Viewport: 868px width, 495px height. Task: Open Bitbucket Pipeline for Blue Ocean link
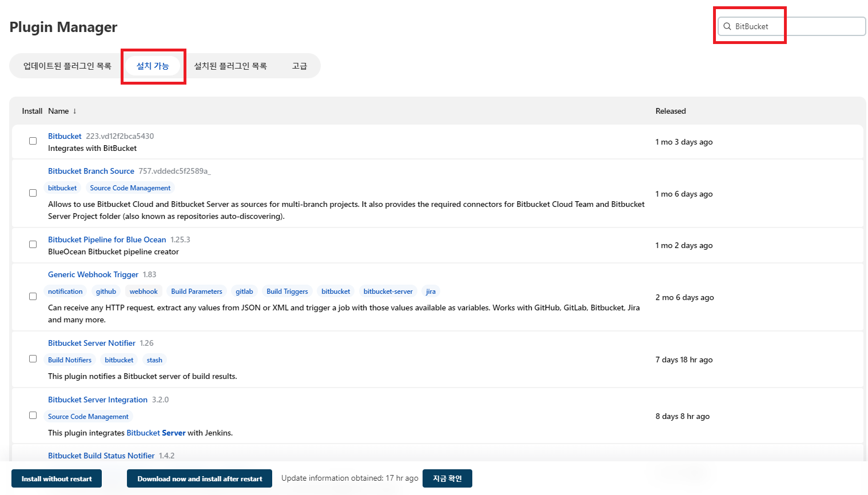107,239
